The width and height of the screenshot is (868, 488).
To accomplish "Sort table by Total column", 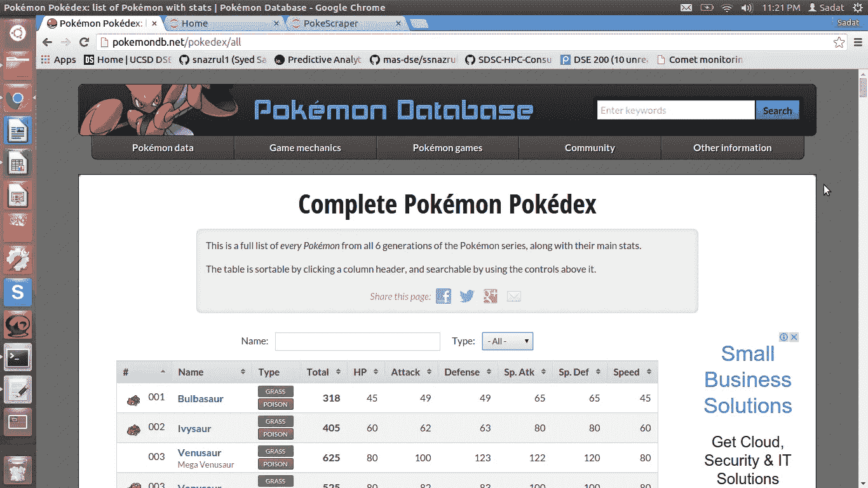I will coord(323,372).
